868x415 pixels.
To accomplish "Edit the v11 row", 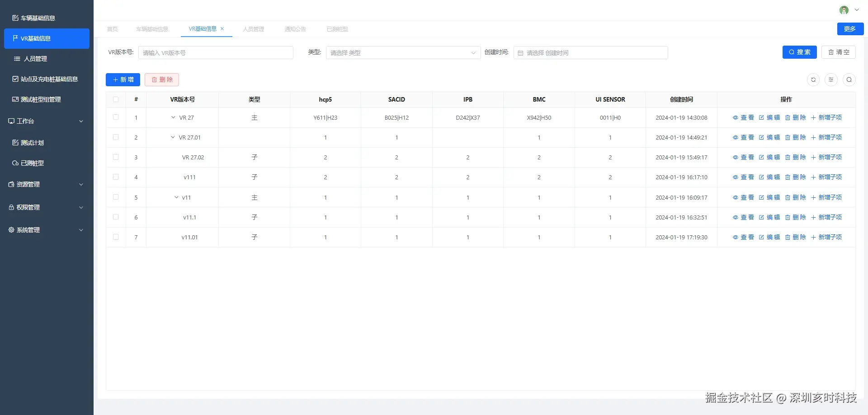I will point(769,197).
